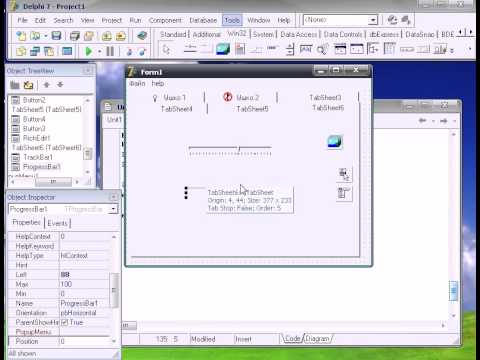480x360 pixels.
Task: Click the Save floppy disk icon
Action: (x=56, y=36)
